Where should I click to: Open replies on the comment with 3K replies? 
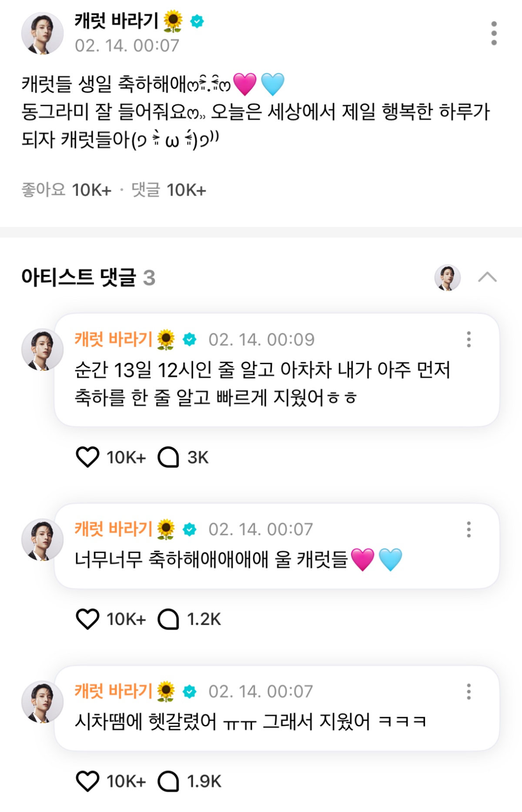168,457
